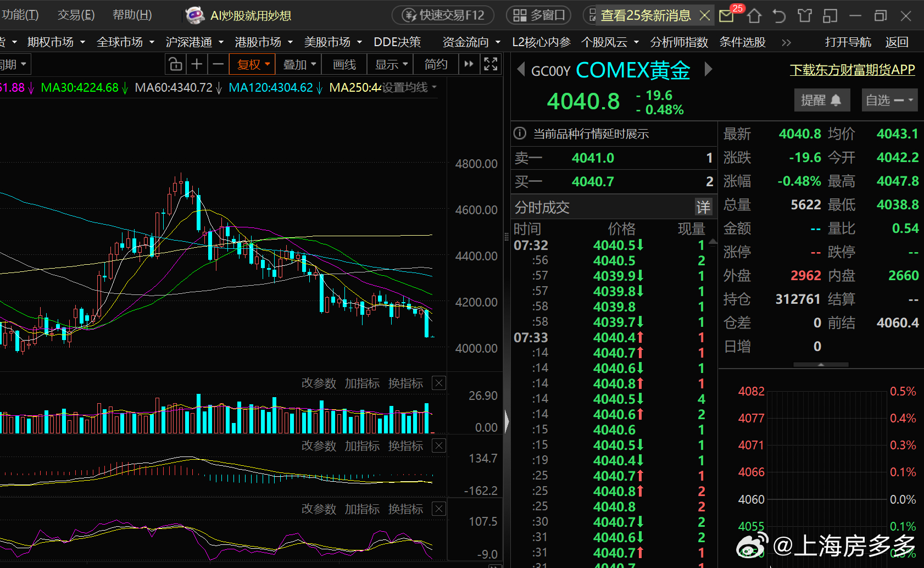Screen dimensions: 924x568
Task: Dismiss the new messages notification with X
Action: pos(705,15)
